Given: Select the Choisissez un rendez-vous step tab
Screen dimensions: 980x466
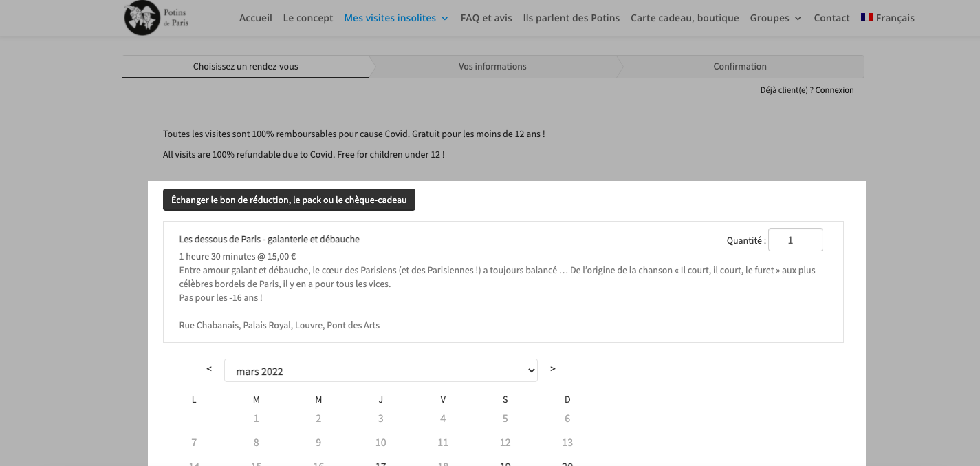Looking at the screenshot, I should point(246,67).
